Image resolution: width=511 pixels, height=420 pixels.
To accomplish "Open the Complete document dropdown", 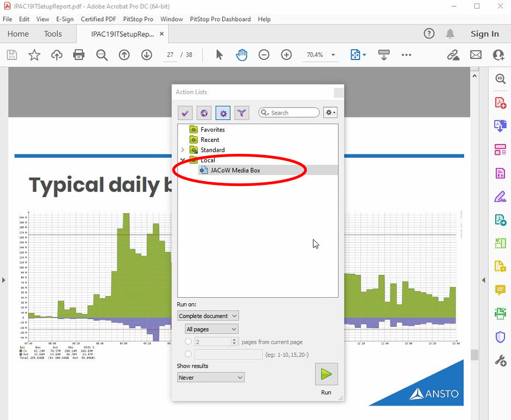I will coord(208,316).
